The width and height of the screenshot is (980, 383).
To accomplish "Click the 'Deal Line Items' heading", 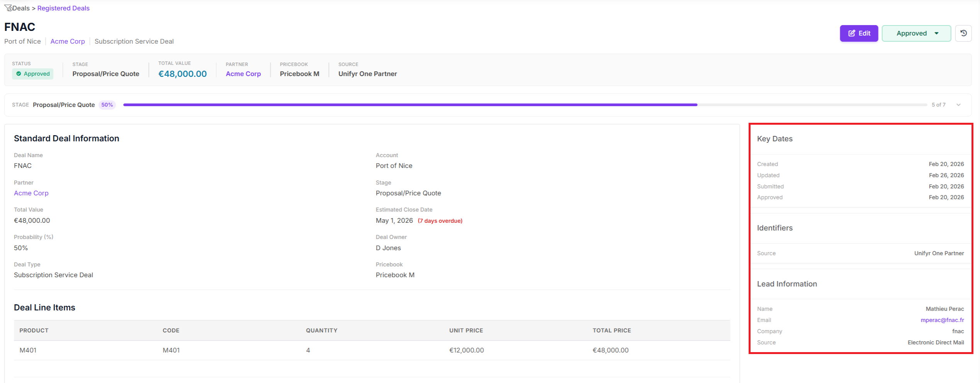I will click(x=44, y=307).
